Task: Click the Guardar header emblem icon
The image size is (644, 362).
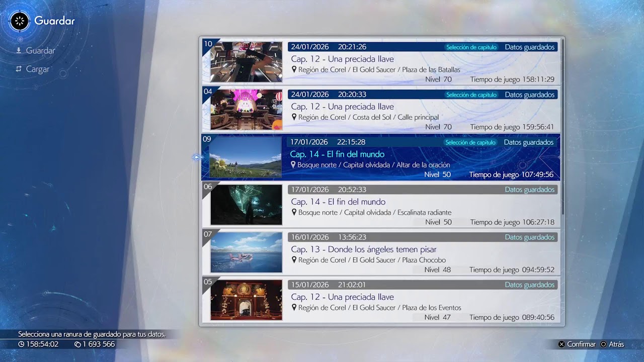Action: pos(20,21)
